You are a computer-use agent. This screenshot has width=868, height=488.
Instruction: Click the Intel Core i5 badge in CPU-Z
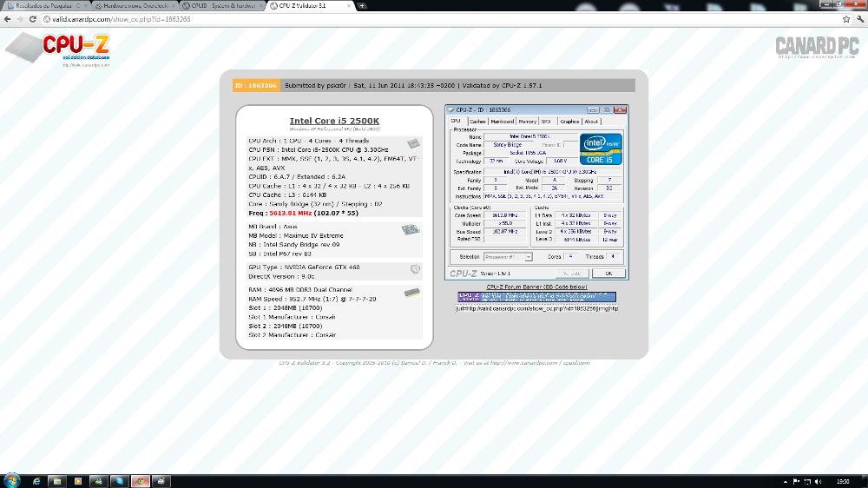(601, 148)
